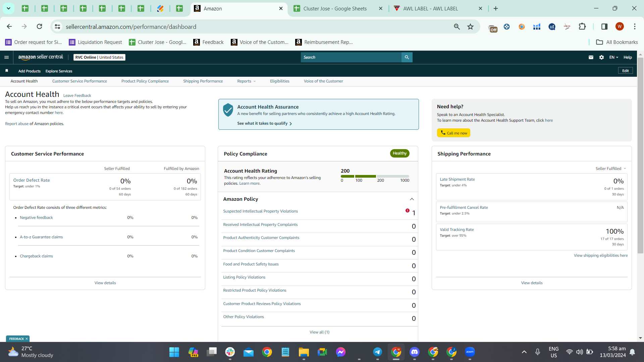644x362 pixels.
Task: Open a new browser tab
Action: click(x=496, y=8)
